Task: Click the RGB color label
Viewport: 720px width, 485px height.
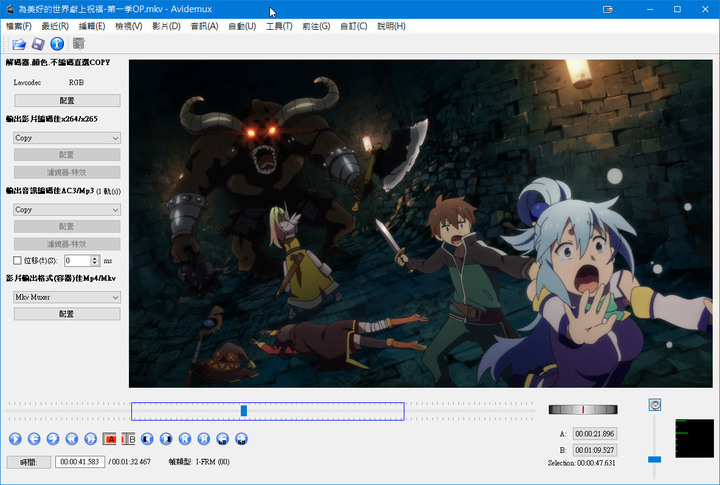Action: [76, 82]
